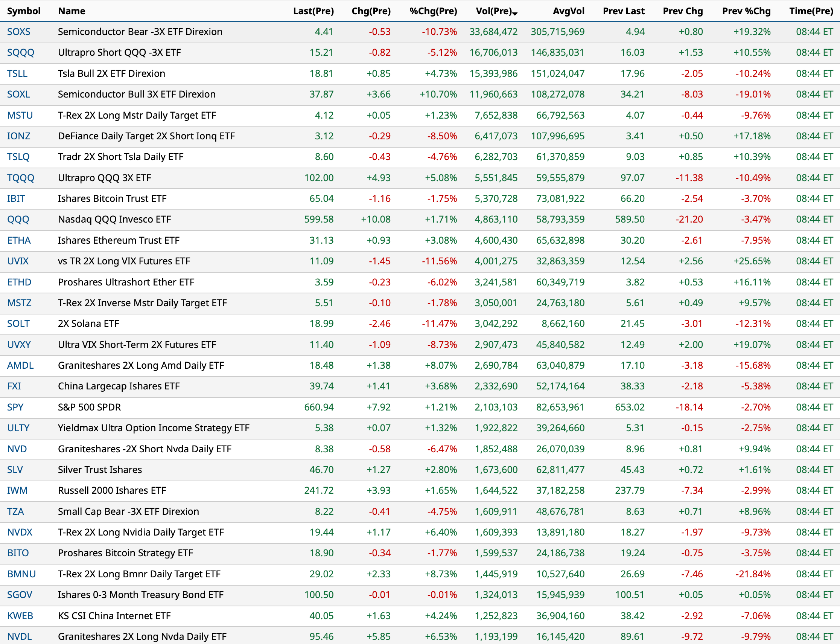The image size is (840, 644).
Task: Click the UVXY ticker symbol
Action: click(x=19, y=345)
